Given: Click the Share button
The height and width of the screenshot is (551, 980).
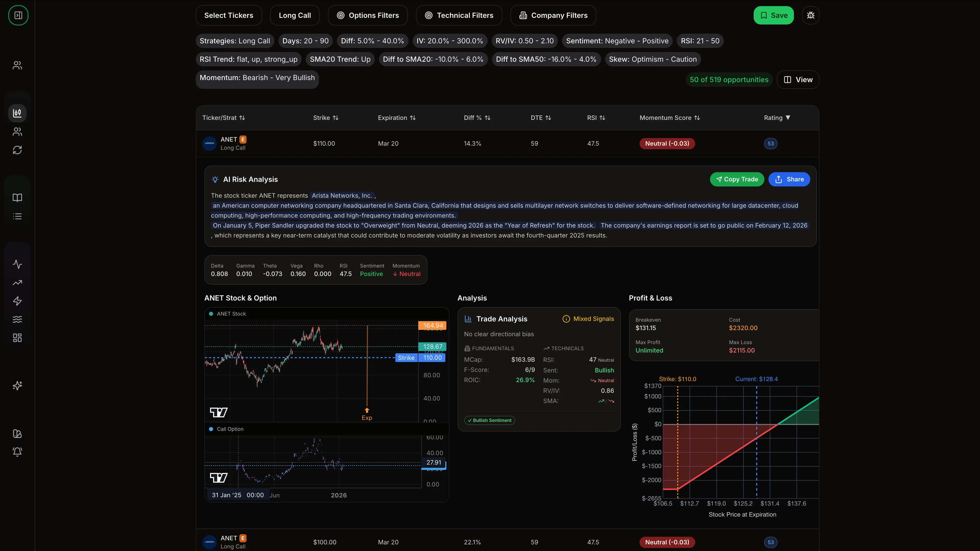Looking at the screenshot, I should [x=789, y=179].
